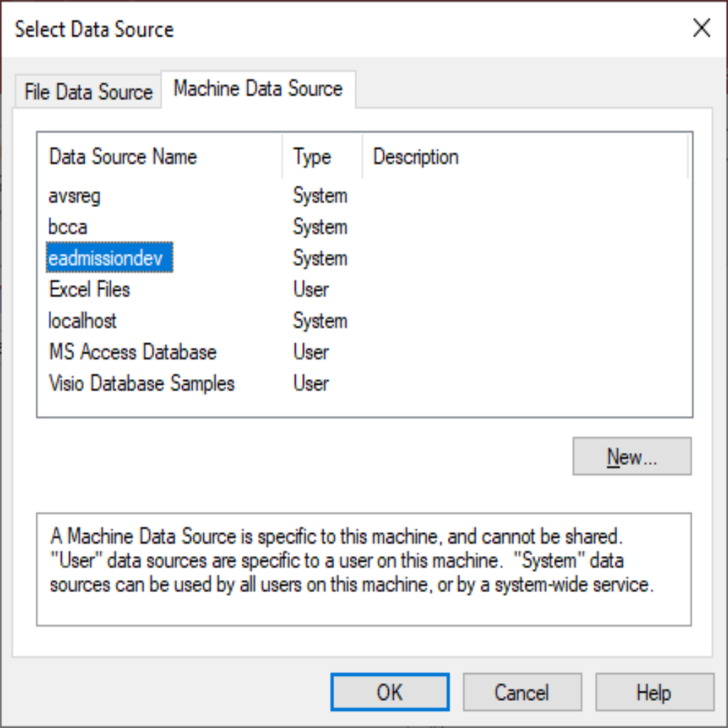
Task: Confirm the selection with OK
Action: (390, 692)
